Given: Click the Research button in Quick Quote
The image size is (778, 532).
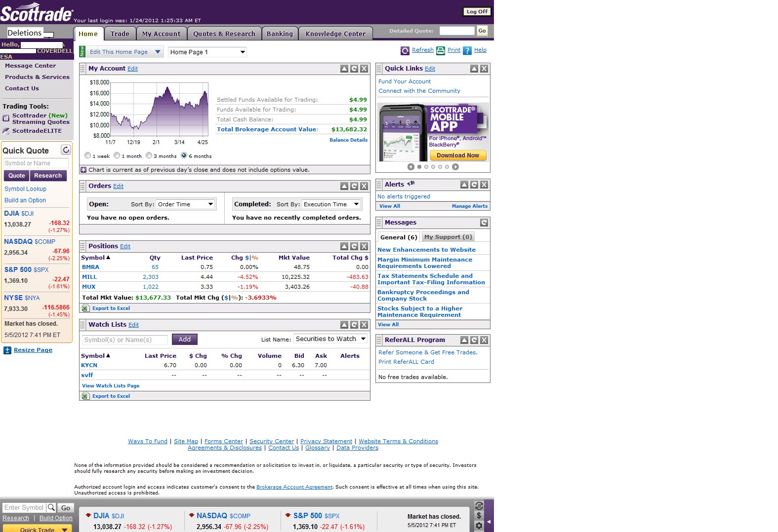Looking at the screenshot, I should click(x=48, y=176).
